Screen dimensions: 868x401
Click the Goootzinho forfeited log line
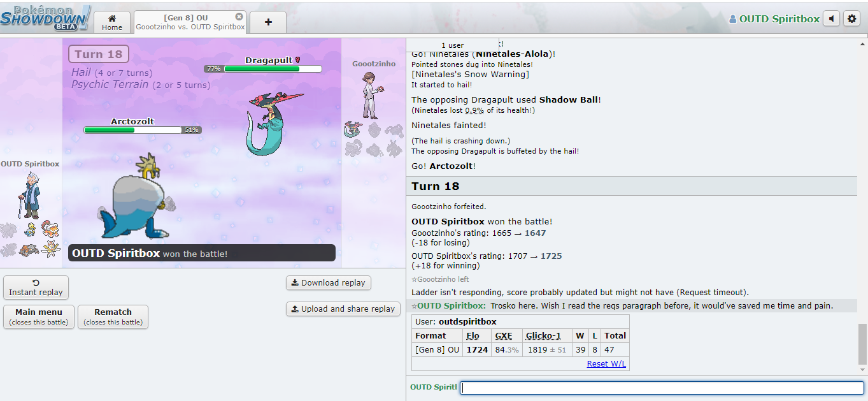pos(449,207)
